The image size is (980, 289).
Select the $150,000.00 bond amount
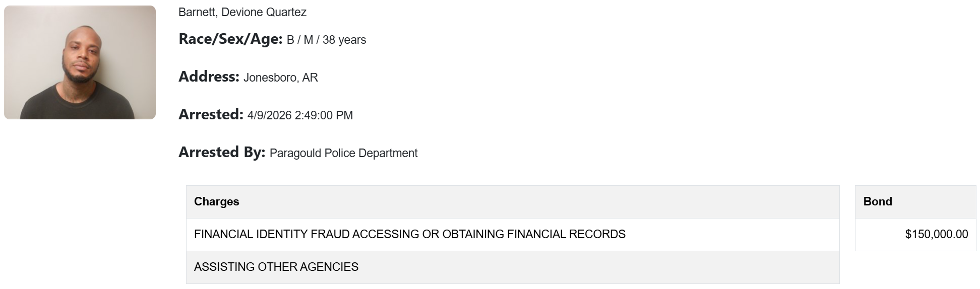click(x=936, y=234)
